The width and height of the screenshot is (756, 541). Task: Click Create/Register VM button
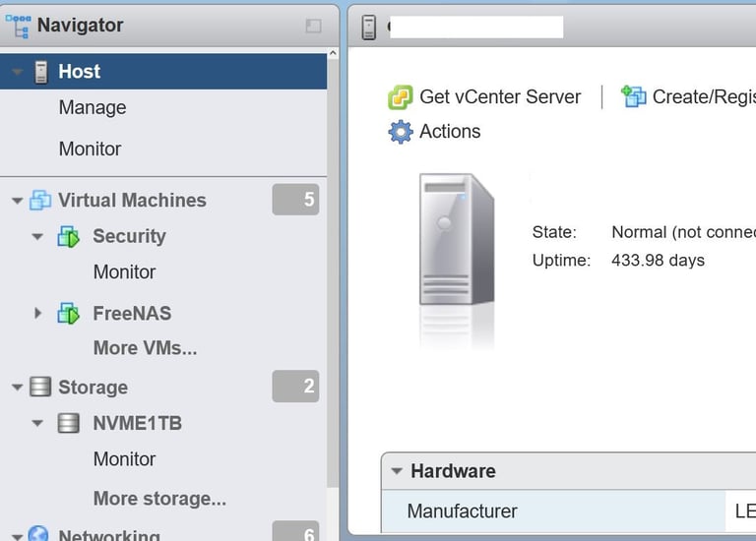[x=688, y=96]
